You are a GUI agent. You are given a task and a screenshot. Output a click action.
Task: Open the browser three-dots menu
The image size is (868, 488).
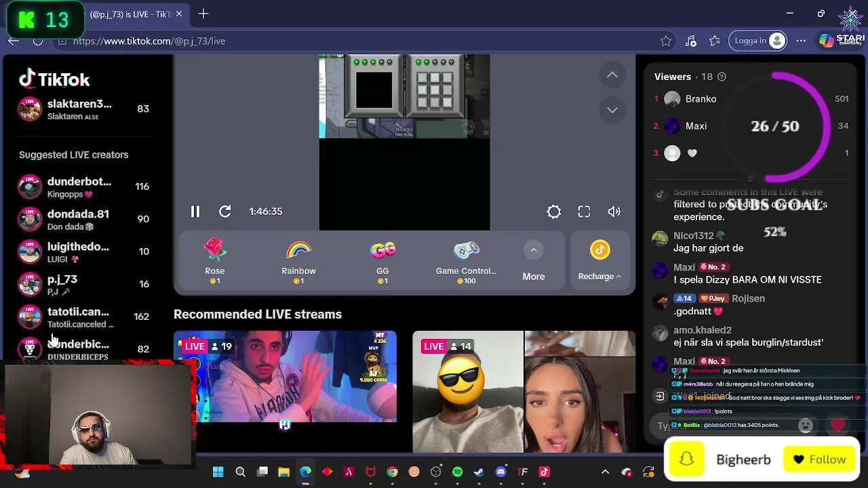[801, 41]
